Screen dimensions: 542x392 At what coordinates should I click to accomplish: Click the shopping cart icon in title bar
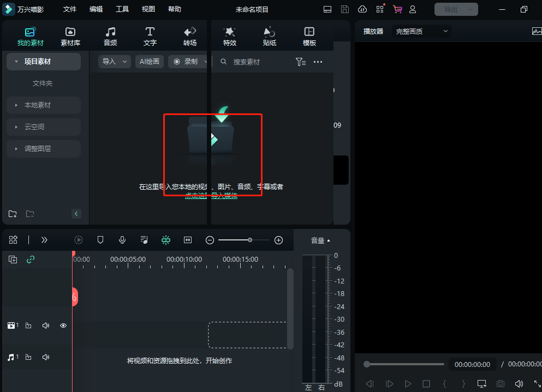pyautogui.click(x=397, y=9)
